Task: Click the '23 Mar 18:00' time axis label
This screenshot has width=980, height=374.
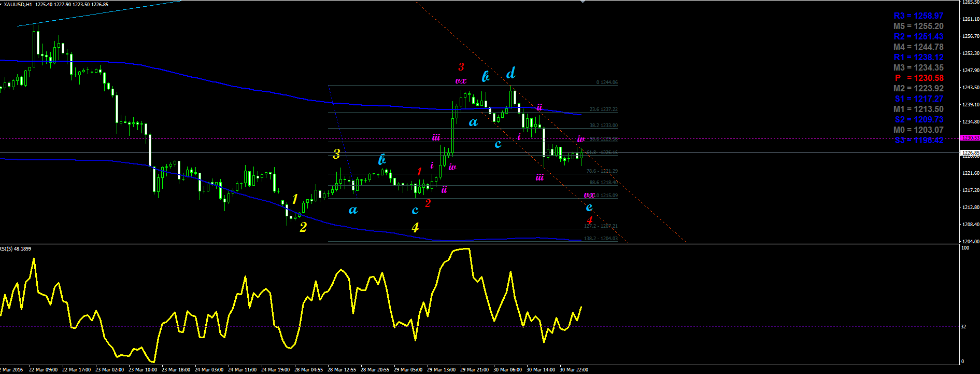Action: (176, 370)
